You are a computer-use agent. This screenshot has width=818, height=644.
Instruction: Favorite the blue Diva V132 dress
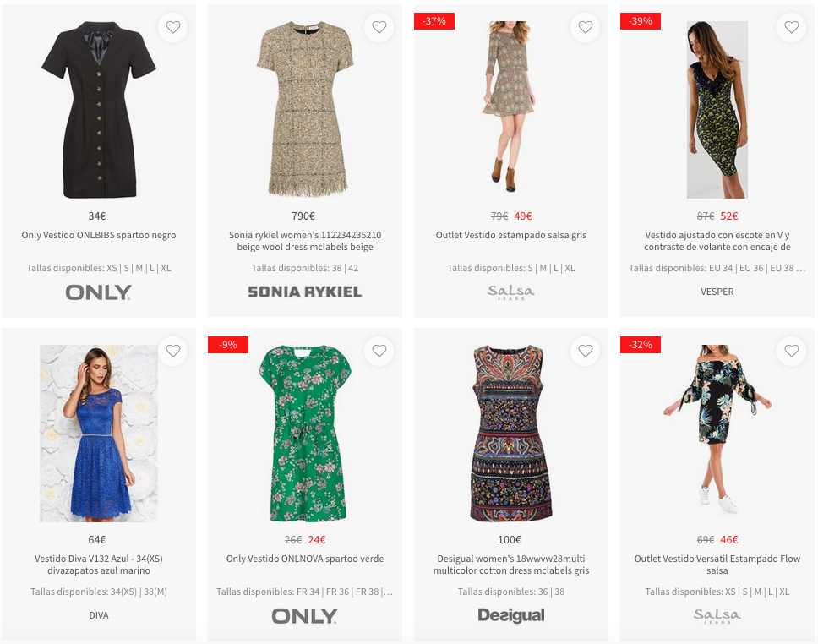173,351
